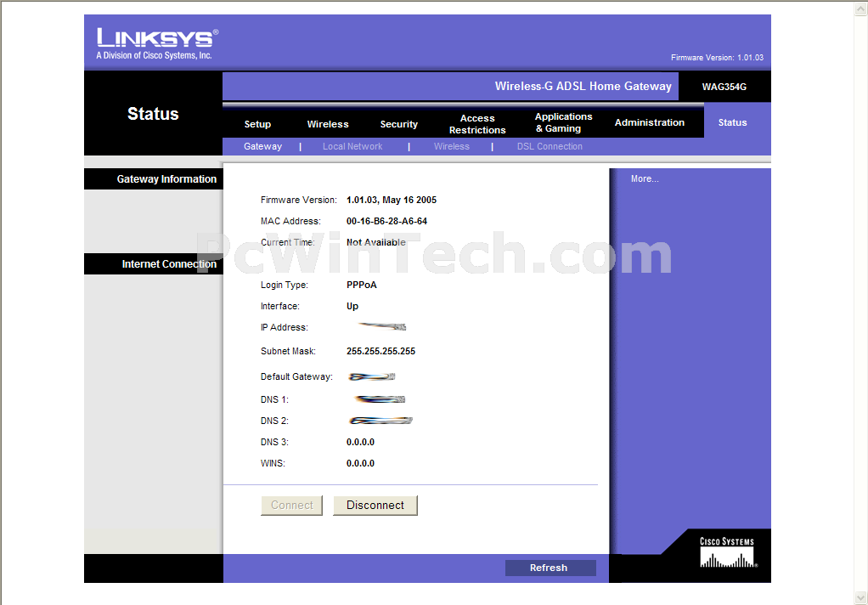Click the Login Type value PPPoA
Image resolution: width=868 pixels, height=605 pixels.
(x=362, y=285)
